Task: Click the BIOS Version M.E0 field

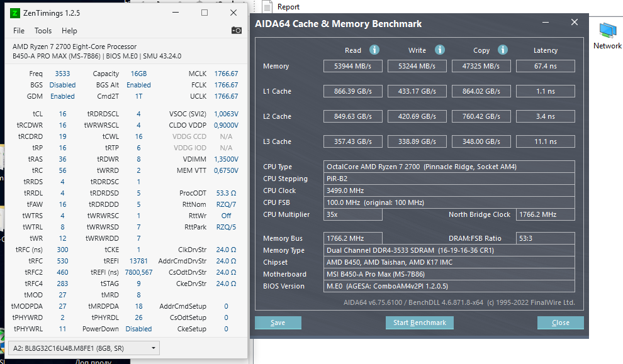Action: coord(449,286)
